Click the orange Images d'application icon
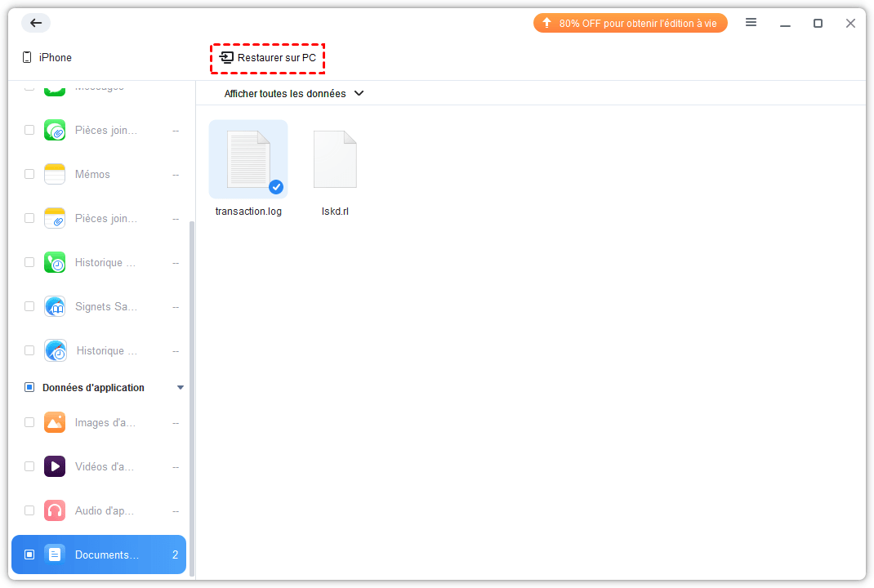This screenshot has width=874, height=588. (x=55, y=422)
